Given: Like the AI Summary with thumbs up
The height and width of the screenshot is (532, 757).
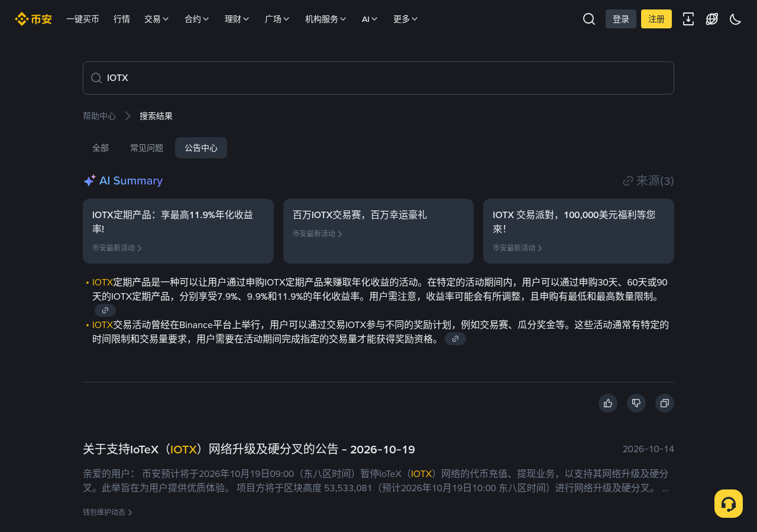Looking at the screenshot, I should (608, 403).
